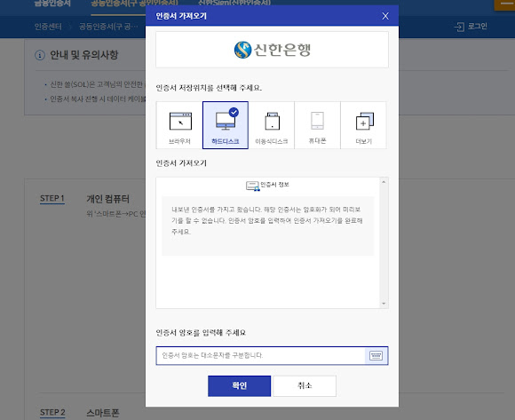Screen dimensions: 515x420
Task: Click the 인증서 정보 certificate icon
Action: pyautogui.click(x=252, y=186)
